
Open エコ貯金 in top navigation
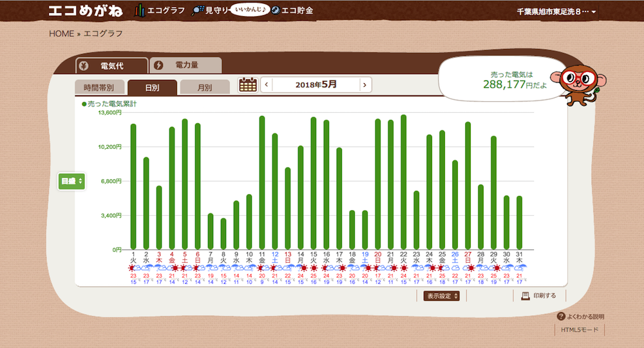[297, 11]
